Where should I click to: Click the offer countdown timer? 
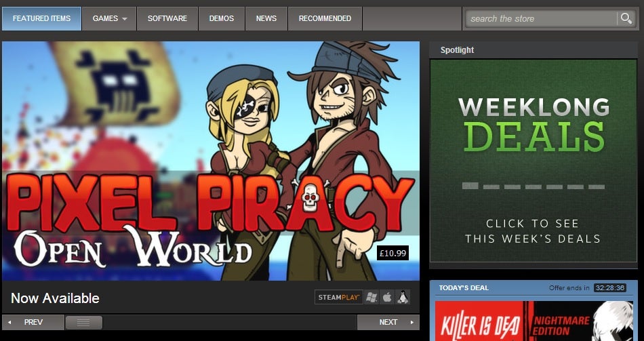point(609,288)
